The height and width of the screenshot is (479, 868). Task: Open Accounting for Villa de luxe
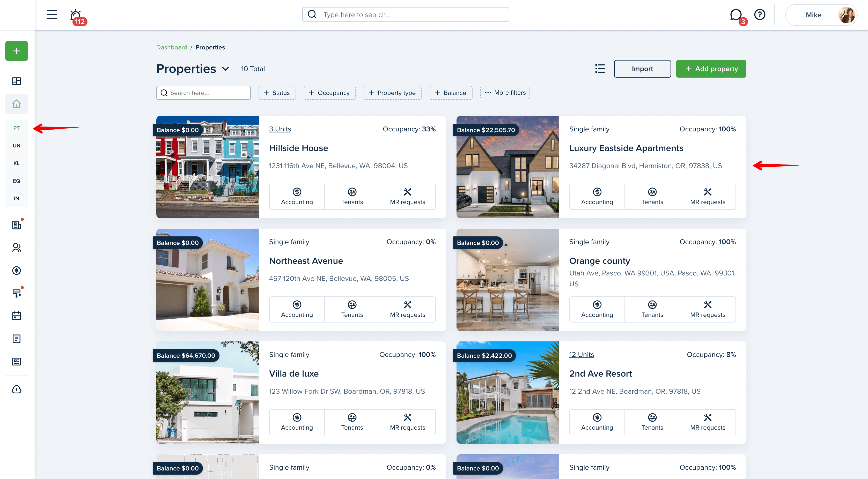point(297,422)
